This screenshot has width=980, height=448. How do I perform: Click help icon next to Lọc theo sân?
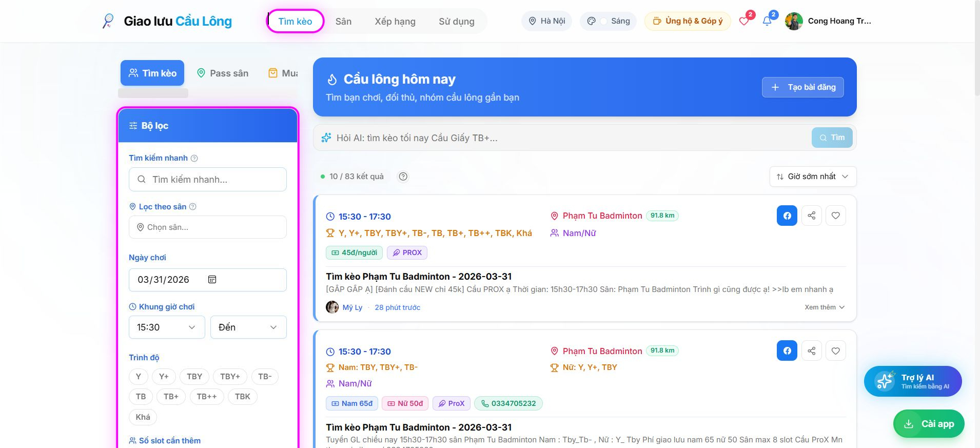pos(193,207)
